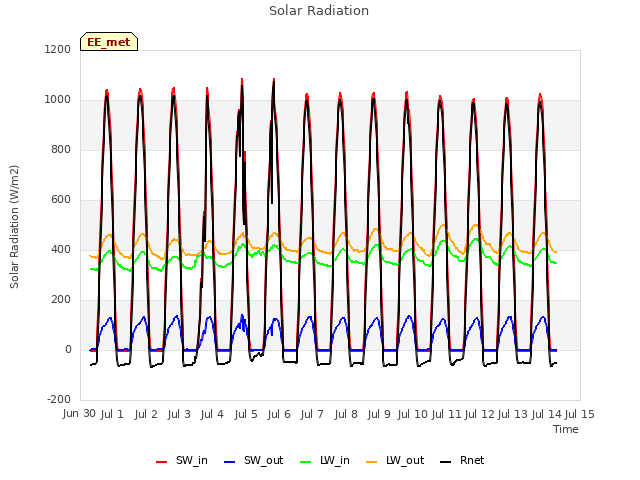This screenshot has width=640, height=480.
Task: Click the Solar Radiation (W/m2) axis label
Action: (14, 227)
